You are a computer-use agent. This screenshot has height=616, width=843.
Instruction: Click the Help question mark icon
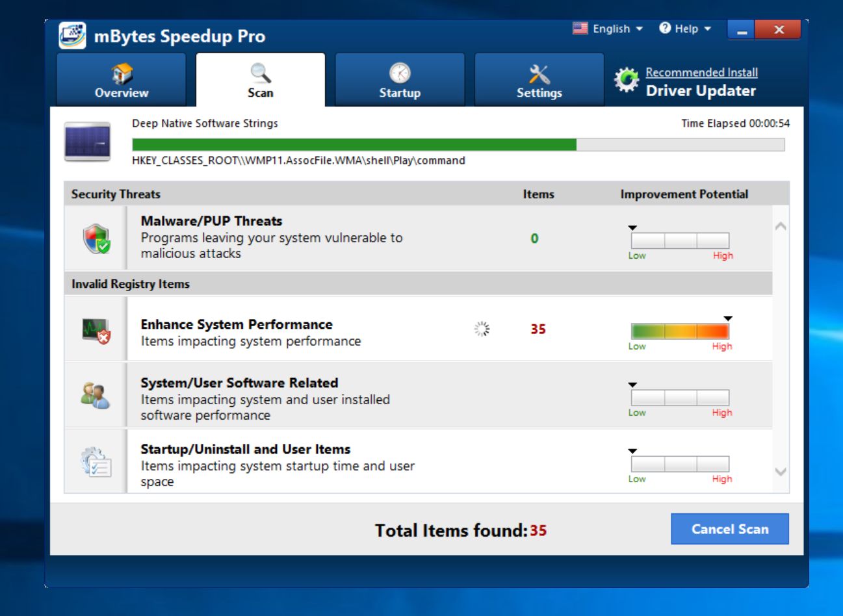point(665,28)
